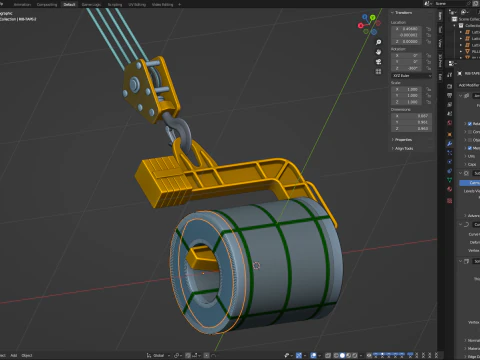Toggle camera view with the camera gizmo
The image size is (480, 360).
tap(378, 62)
